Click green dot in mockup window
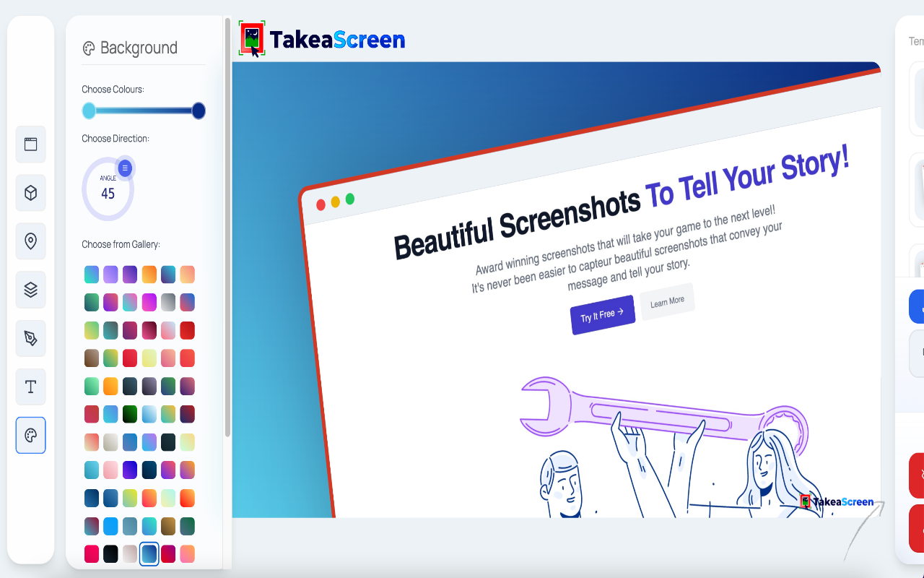Screen dimensions: 924x578 click(x=350, y=199)
